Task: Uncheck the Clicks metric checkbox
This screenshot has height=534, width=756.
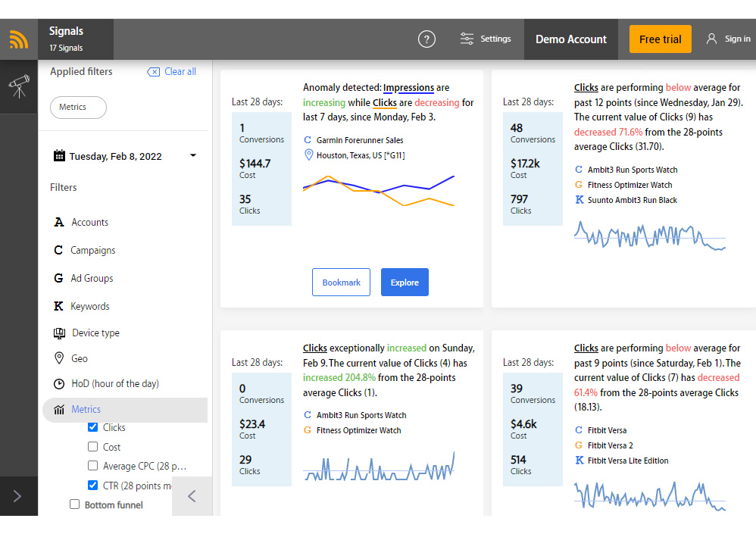Action: point(92,427)
